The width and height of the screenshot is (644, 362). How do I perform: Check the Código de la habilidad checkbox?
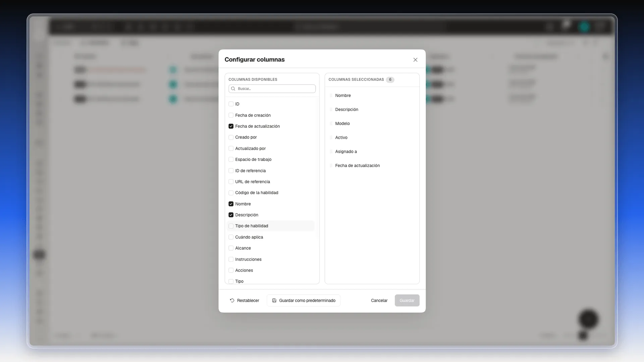coord(231,193)
